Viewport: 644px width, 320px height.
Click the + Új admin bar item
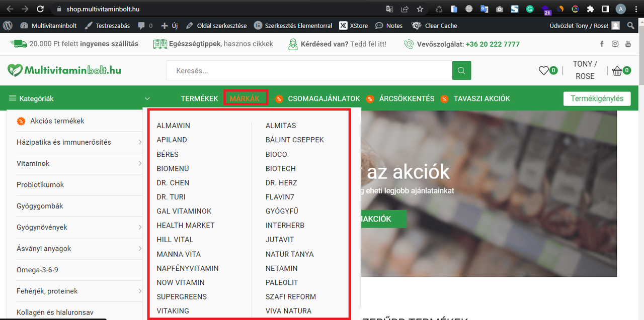(x=170, y=26)
